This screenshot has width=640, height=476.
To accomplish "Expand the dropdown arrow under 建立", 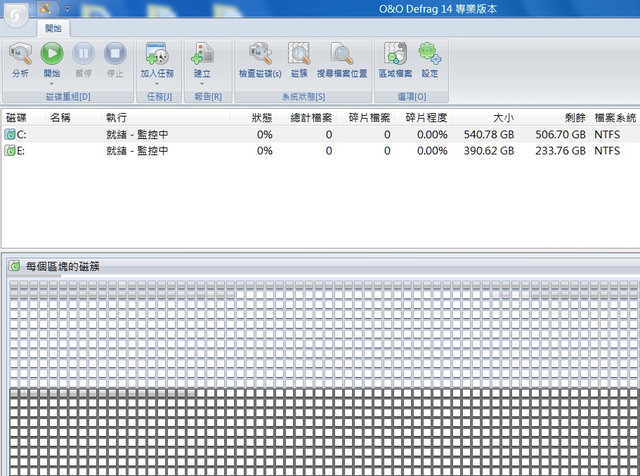I will click(x=202, y=84).
